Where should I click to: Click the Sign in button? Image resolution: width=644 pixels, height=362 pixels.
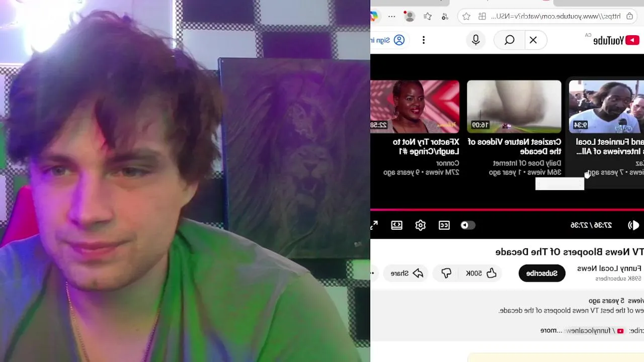pyautogui.click(x=388, y=40)
